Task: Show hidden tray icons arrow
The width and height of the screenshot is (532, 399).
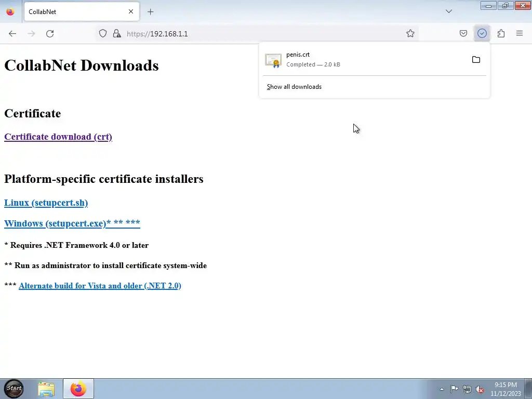Action: point(442,389)
